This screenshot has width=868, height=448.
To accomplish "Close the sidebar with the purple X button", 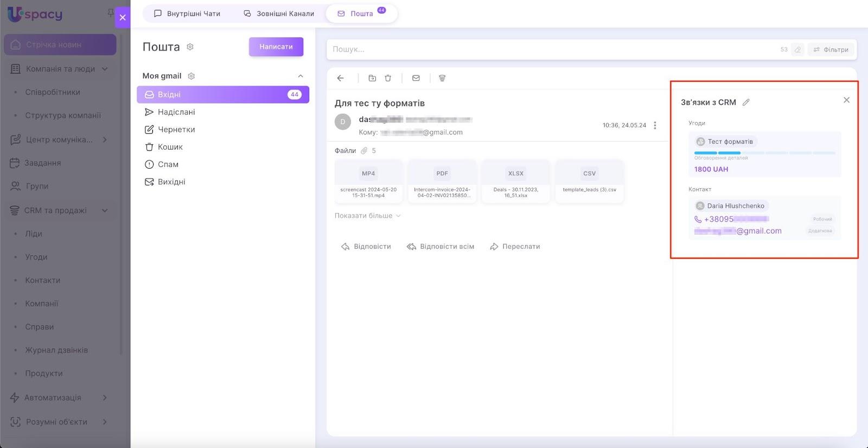I will pyautogui.click(x=123, y=17).
